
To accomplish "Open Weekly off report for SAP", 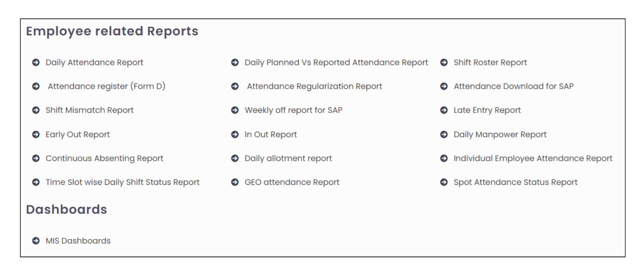I will point(293,110).
